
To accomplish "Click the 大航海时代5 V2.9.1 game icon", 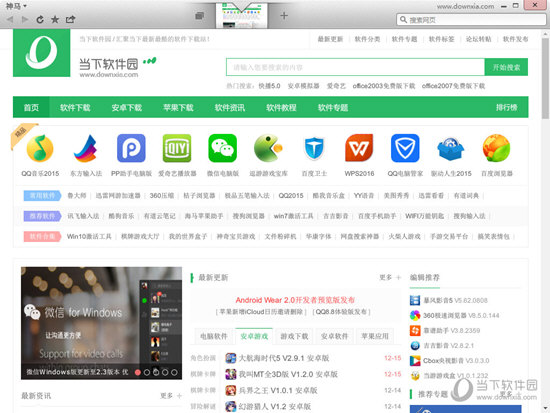I will pyautogui.click(x=230, y=358).
